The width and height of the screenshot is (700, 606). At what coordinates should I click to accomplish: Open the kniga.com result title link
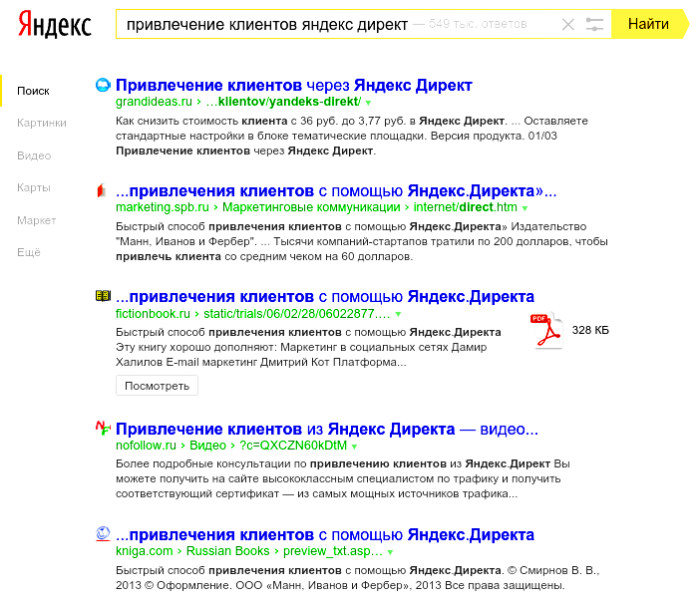[x=325, y=534]
